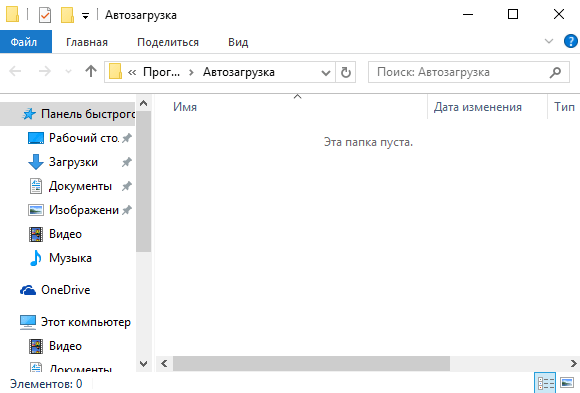Open Видео under quick access
This screenshot has width=580, height=393.
(x=55, y=234)
